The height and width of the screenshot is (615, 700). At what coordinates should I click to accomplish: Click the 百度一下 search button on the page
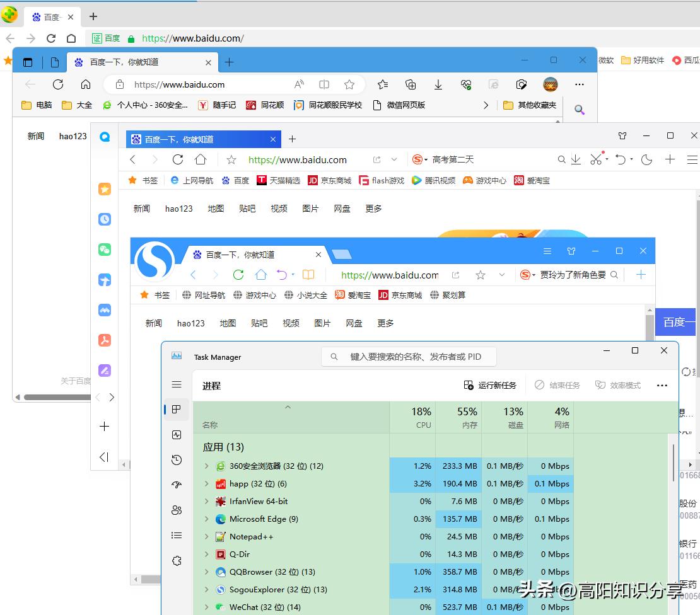[675, 322]
